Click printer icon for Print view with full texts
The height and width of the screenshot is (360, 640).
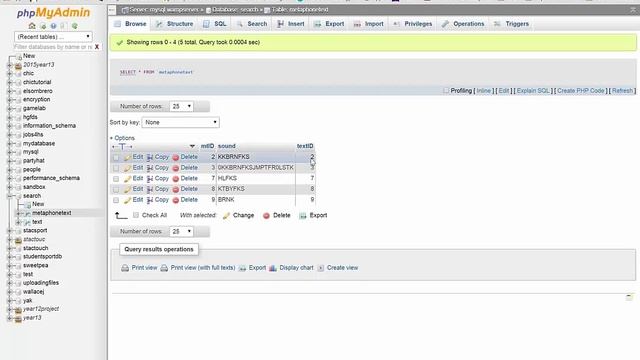pyautogui.click(x=164, y=268)
